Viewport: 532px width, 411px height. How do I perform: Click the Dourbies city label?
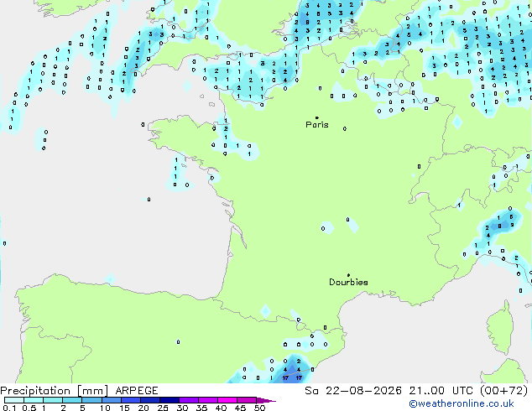pos(348,282)
